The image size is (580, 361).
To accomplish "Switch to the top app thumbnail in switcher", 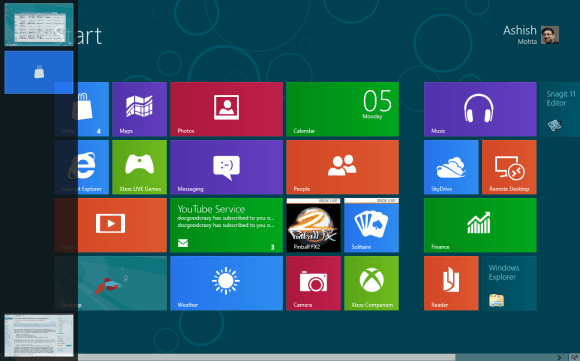I will (39, 24).
